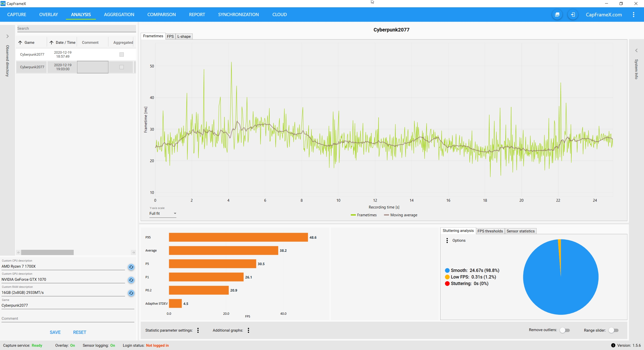This screenshot has height=350, width=644.
Task: Open the CapFrameX.com link
Action: 603,15
